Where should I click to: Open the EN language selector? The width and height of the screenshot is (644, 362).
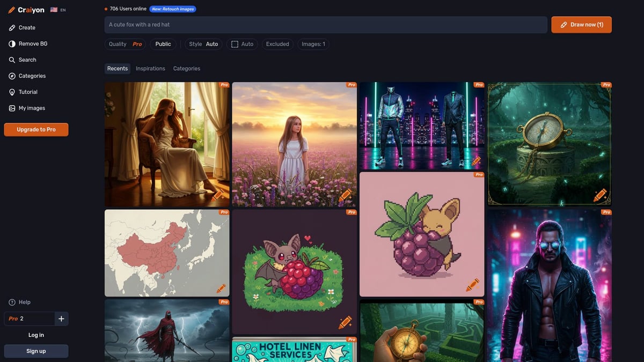pyautogui.click(x=58, y=10)
